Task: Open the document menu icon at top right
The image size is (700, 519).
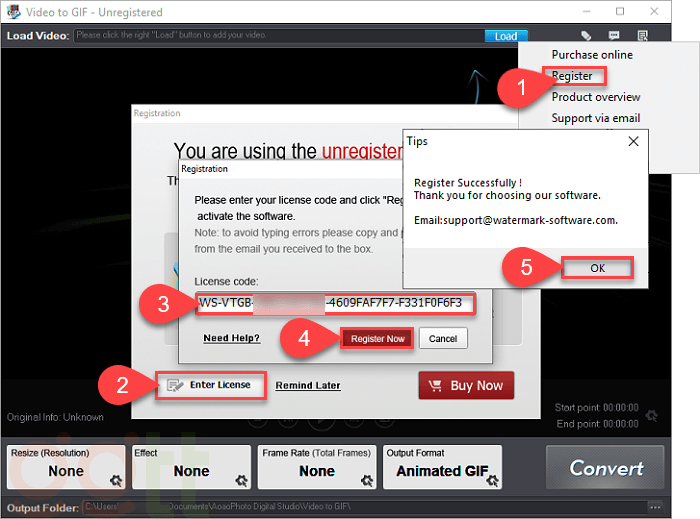Action: click(642, 36)
